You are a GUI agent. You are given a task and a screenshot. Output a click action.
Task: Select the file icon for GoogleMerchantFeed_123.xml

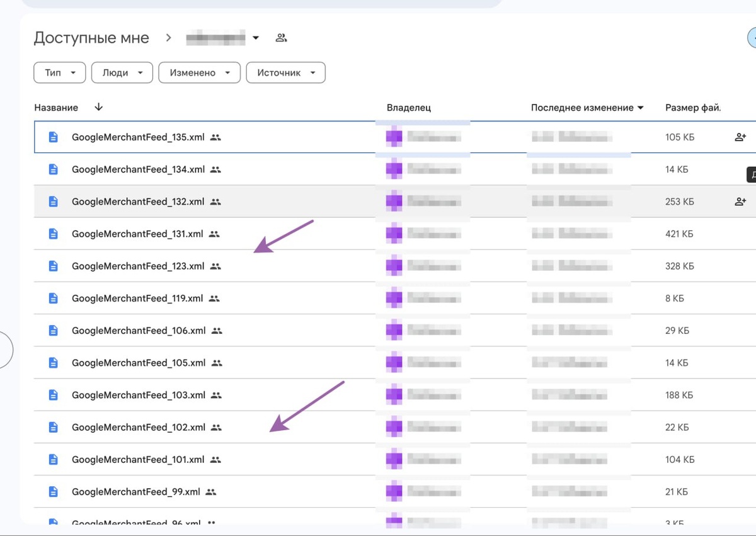click(54, 266)
